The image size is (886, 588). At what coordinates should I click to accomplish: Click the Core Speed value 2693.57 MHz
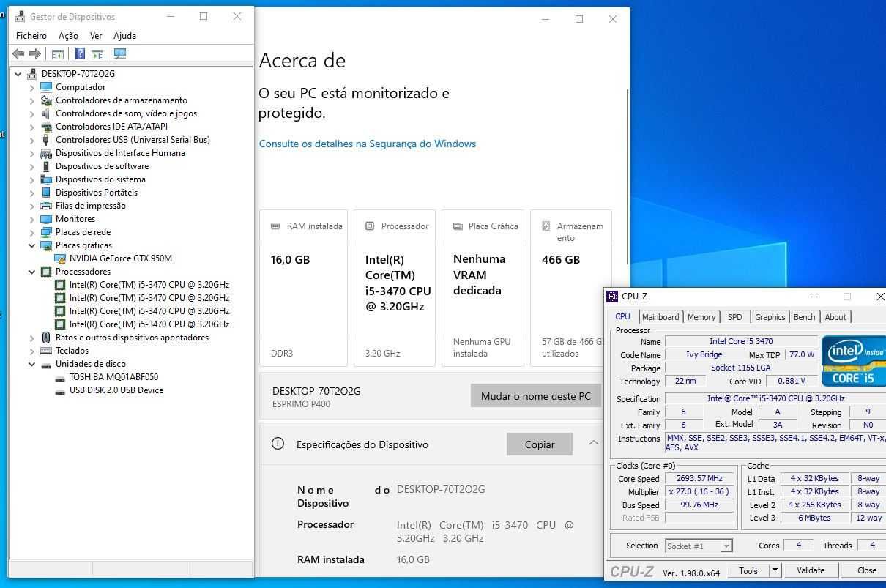coord(699,478)
